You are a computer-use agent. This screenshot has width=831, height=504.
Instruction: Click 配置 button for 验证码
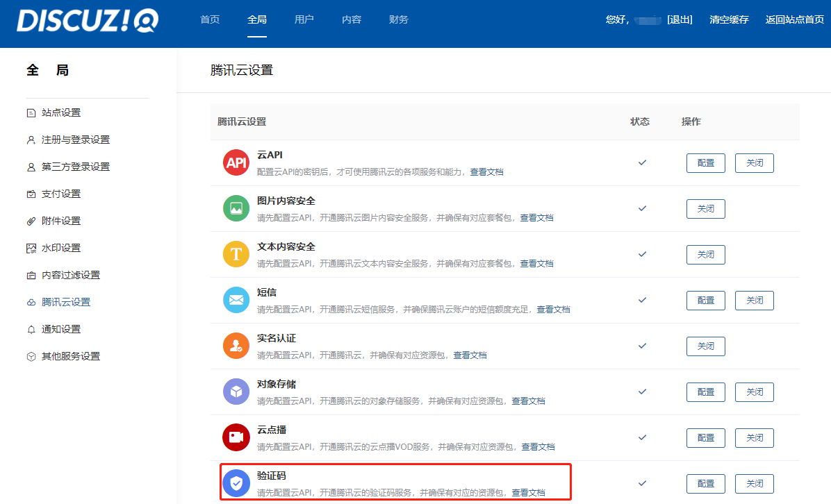pos(706,484)
